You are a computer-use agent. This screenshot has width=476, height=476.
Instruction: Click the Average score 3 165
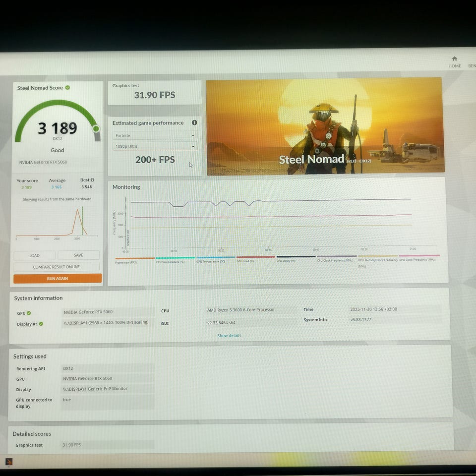click(x=57, y=187)
